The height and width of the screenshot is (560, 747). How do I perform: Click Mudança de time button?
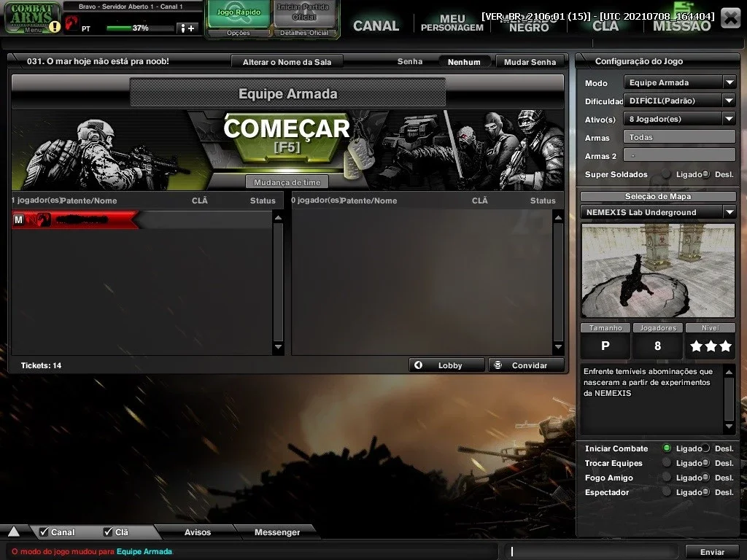point(287,182)
